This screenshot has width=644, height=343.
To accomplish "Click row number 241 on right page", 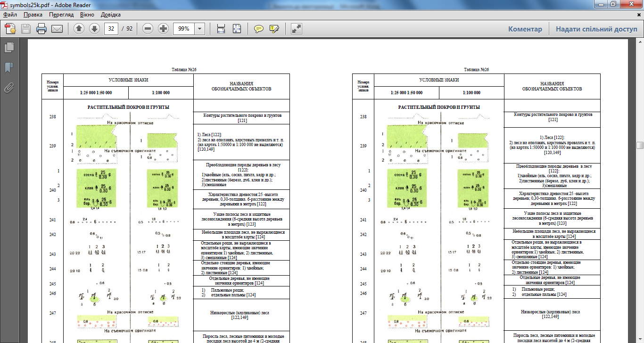I will 363,220.
